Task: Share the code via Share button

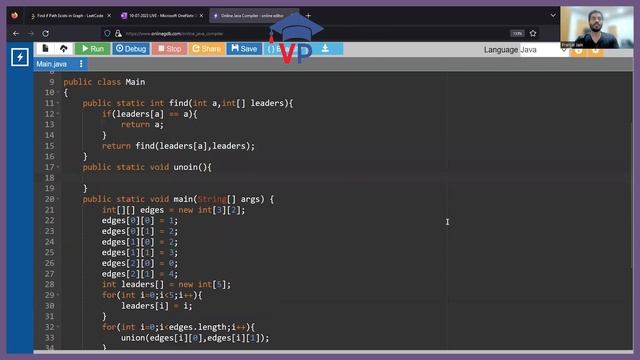Action: coord(207,49)
